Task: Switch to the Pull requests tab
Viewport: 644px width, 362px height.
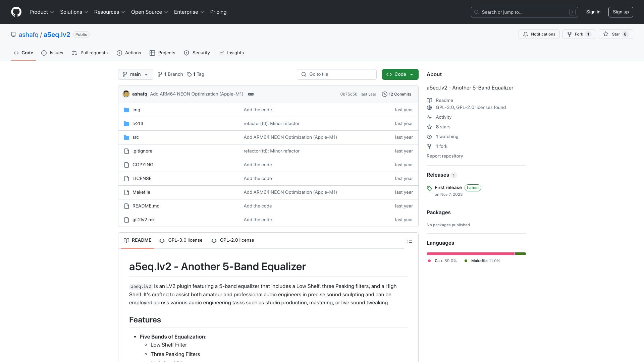Action: click(x=90, y=53)
